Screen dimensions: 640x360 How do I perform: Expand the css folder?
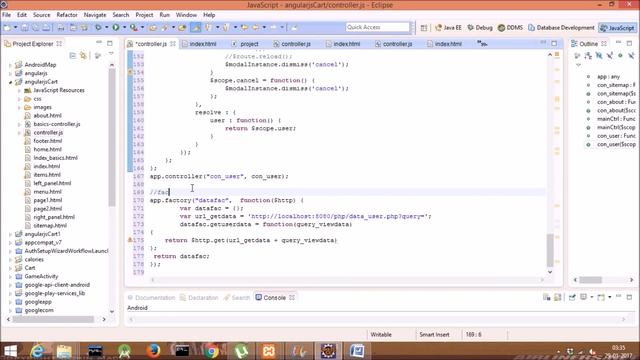coord(19,99)
